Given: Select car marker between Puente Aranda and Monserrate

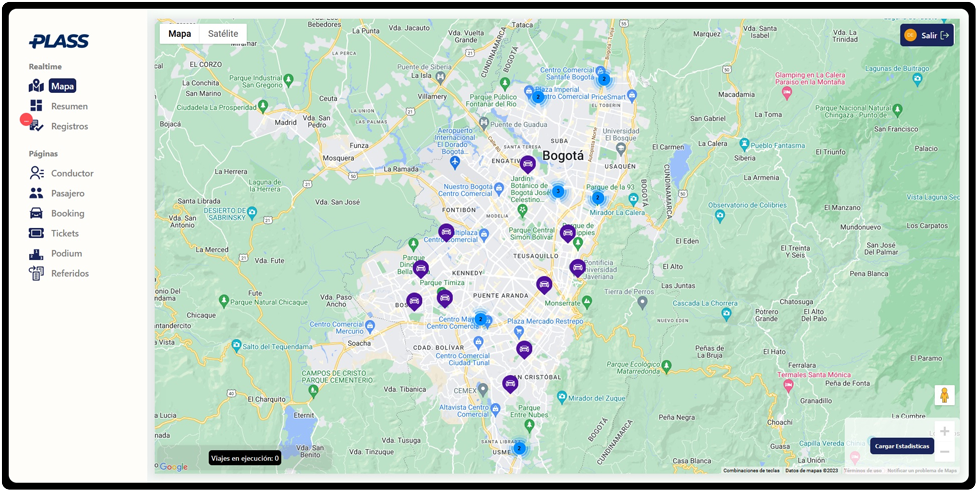Looking at the screenshot, I should 544,285.
